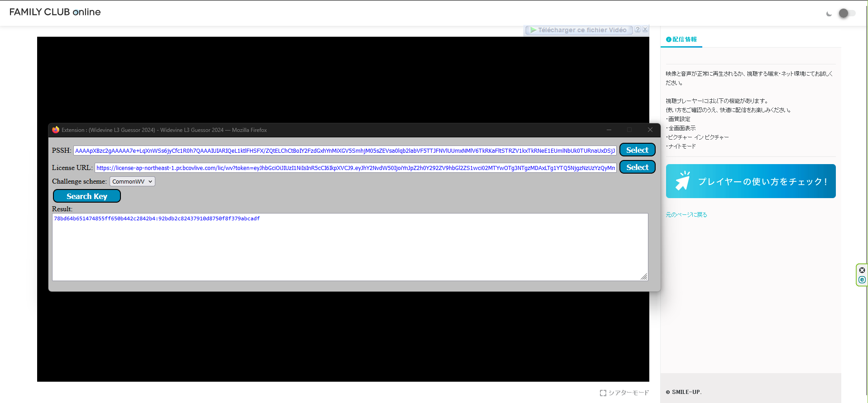Maximize the Widevine L3 Guessor window
Viewport: 868px width, 403px height.
click(x=629, y=130)
